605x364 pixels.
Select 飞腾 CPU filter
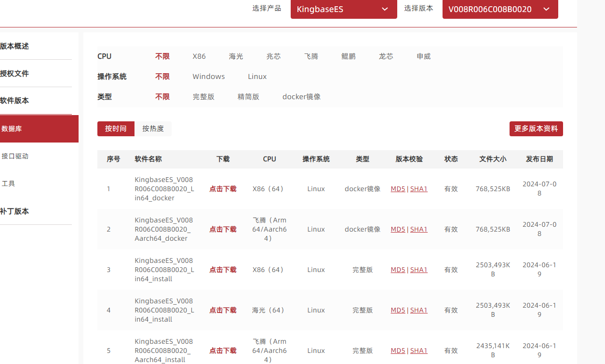pyautogui.click(x=311, y=56)
